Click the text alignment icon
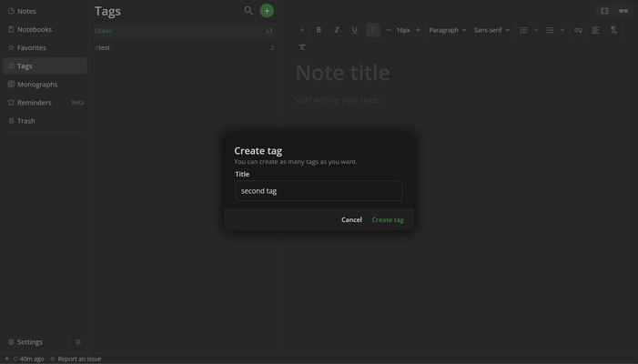Screen dimensions: 638x364 pyautogui.click(x=596, y=30)
